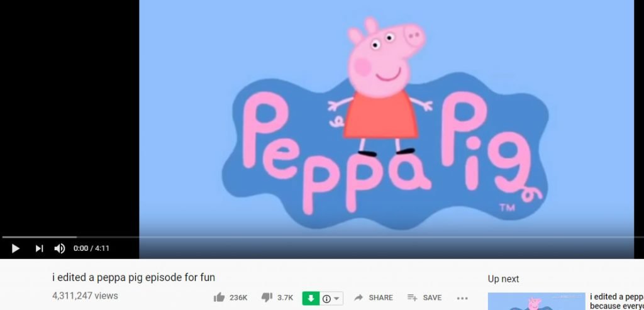
Task: Dislike the video with thumbs down
Action: [x=267, y=297]
